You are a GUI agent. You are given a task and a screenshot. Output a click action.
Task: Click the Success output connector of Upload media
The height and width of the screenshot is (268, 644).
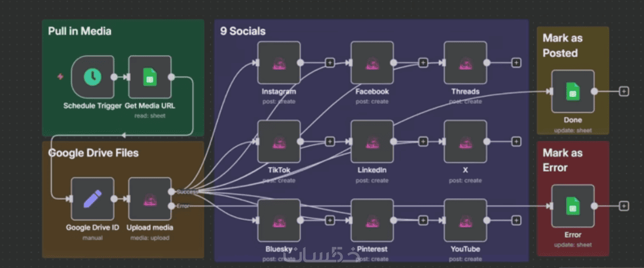click(171, 192)
